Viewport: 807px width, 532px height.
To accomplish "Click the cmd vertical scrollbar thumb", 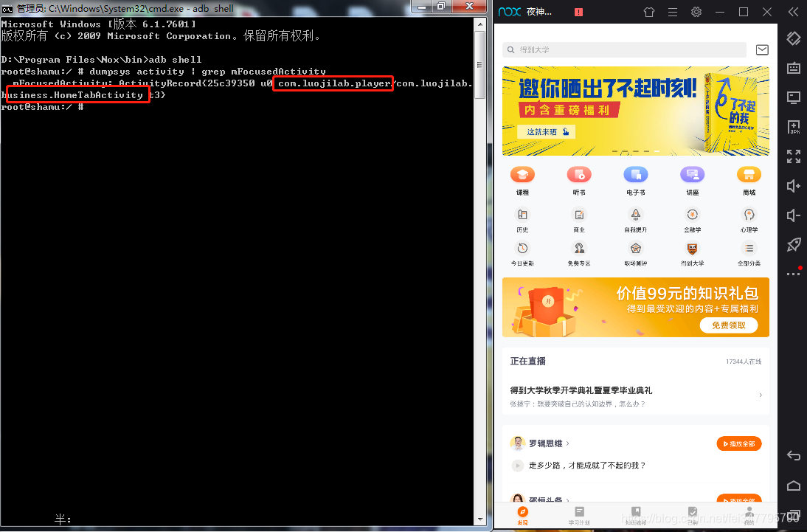I will tap(479, 65).
